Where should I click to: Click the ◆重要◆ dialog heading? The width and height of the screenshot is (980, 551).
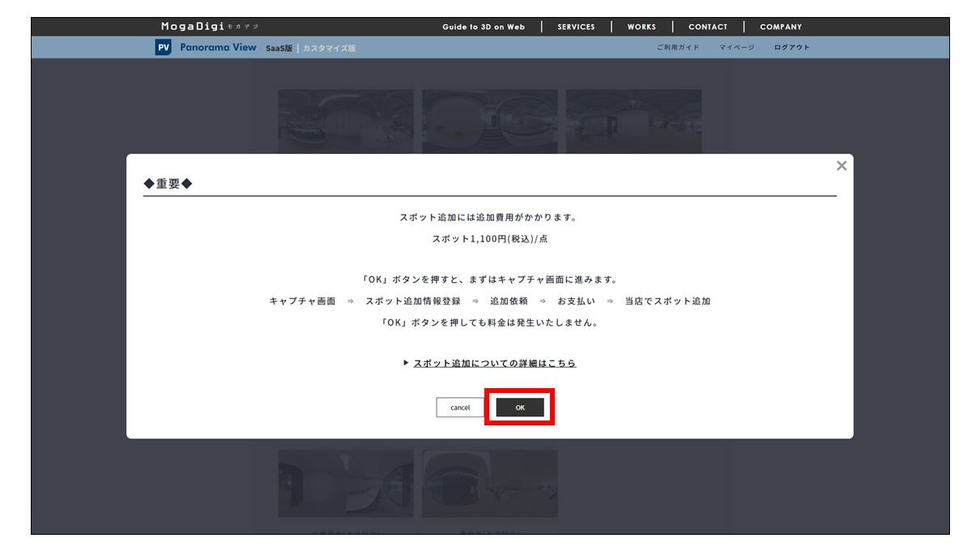168,184
